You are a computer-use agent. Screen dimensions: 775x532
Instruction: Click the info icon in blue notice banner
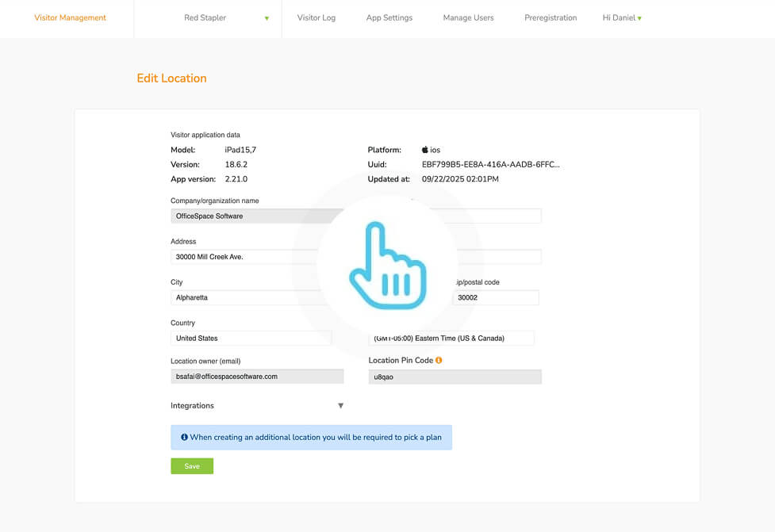click(184, 437)
